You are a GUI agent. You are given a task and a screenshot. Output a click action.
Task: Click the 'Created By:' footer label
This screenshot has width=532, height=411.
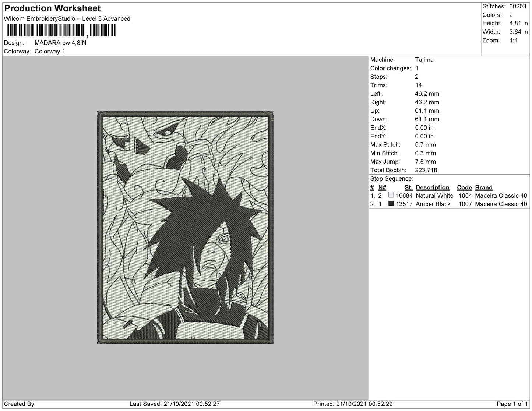[x=20, y=404]
